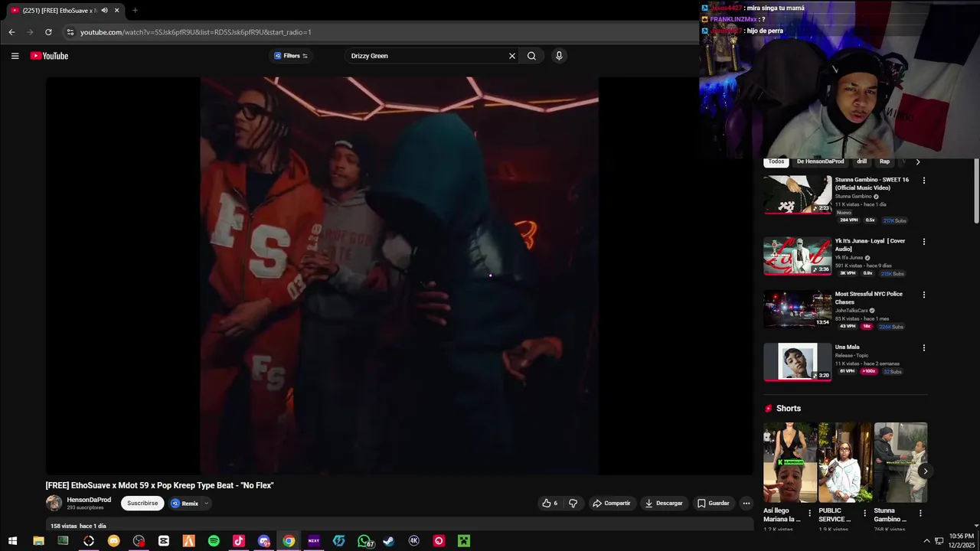Open Spotify from the taskbar
This screenshot has height=551, width=980.
tap(214, 541)
